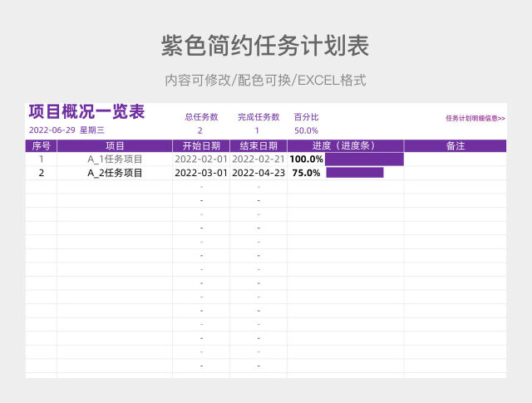This screenshot has height=403, width=532.
Task: Click the A_1任务项目 cell
Action: point(115,159)
